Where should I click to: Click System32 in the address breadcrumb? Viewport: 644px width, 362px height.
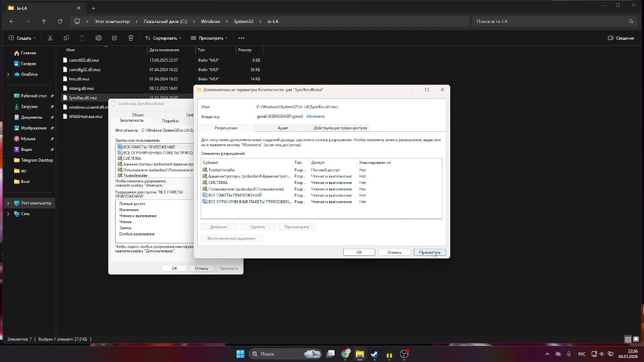pyautogui.click(x=244, y=22)
